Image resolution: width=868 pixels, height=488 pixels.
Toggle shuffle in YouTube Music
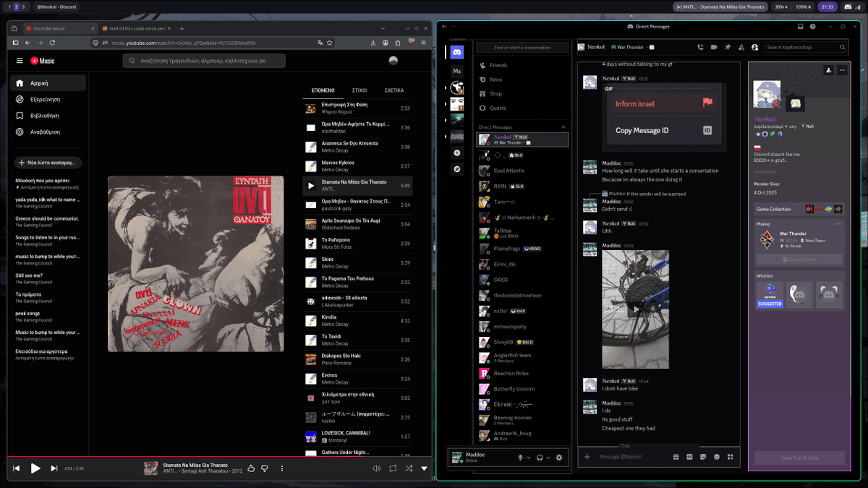coord(409,468)
